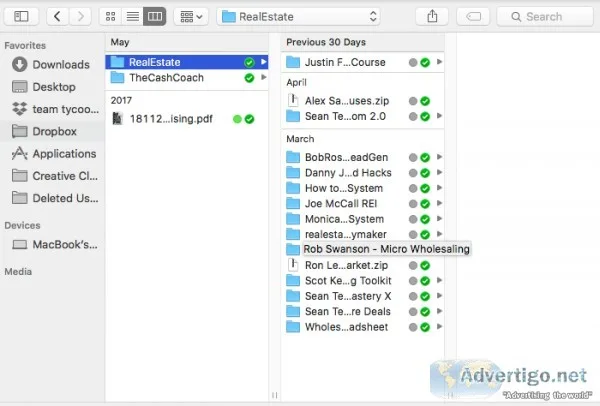Click the gray status dot beside Wholes...adsheet
The height and width of the screenshot is (406, 600).
(x=413, y=327)
